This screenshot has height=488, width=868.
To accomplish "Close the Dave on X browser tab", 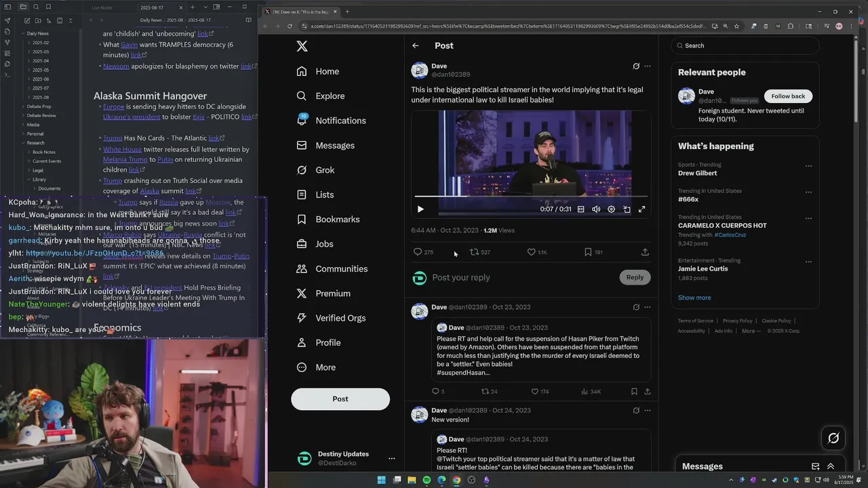I will tap(335, 12).
